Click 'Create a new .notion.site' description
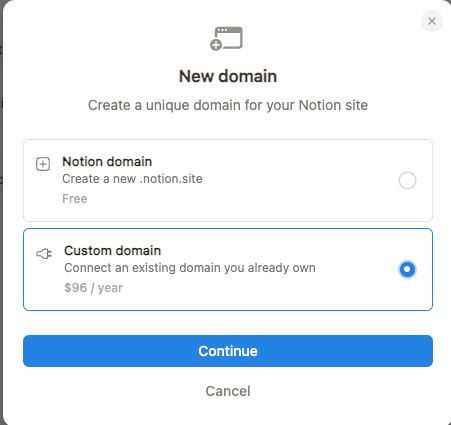The height and width of the screenshot is (425, 451). [132, 179]
